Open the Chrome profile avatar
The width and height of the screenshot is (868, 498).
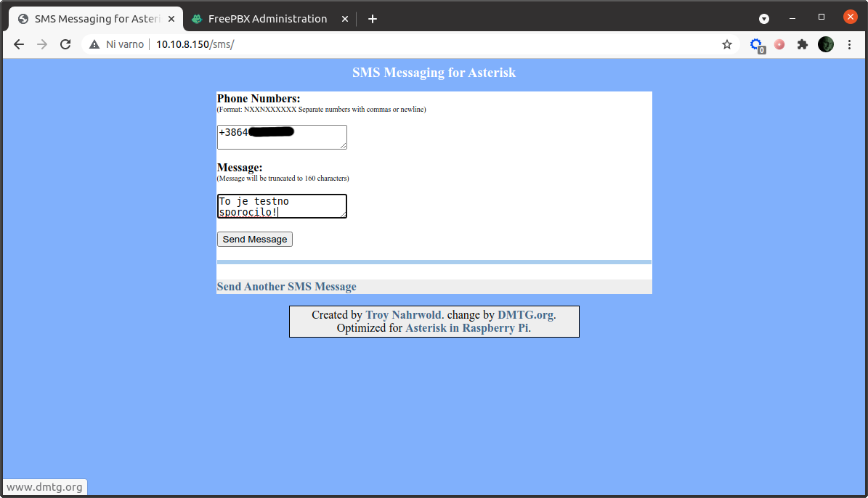coord(826,44)
